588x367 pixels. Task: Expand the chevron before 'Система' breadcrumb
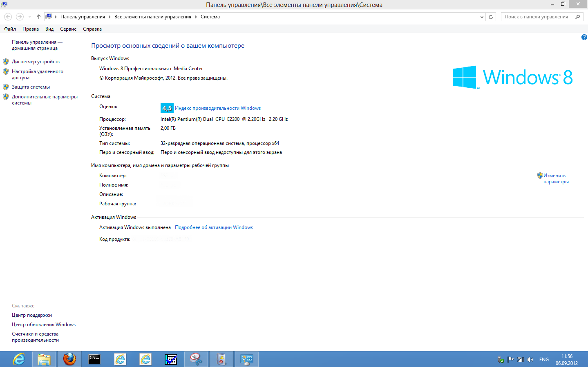tap(196, 17)
